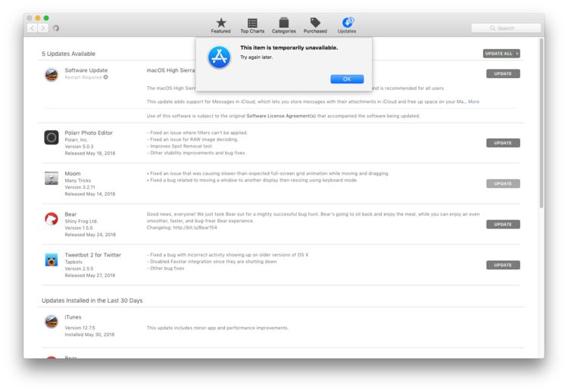Click the Many Tricks developer name
This screenshot has width=568, height=392.
point(78,180)
